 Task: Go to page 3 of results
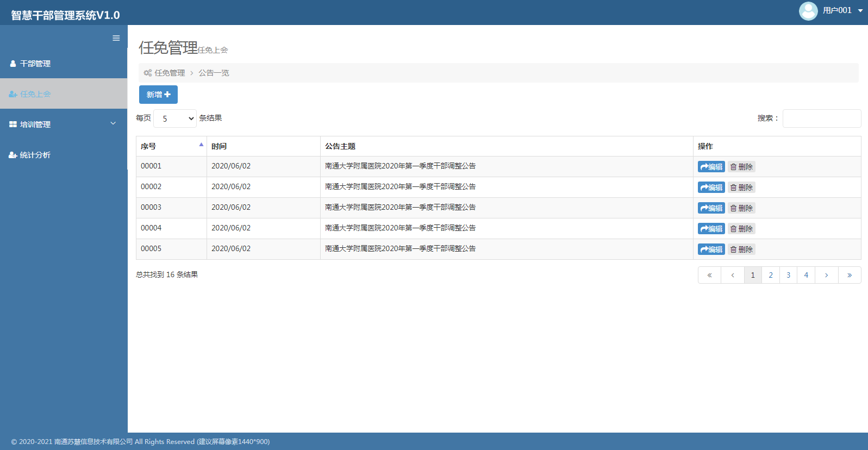click(788, 275)
